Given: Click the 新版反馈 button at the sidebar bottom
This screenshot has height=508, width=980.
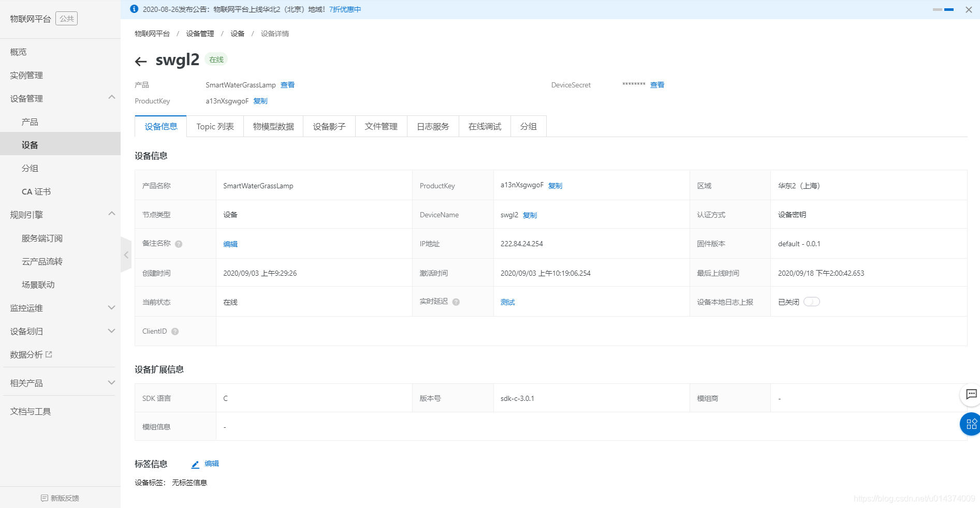Looking at the screenshot, I should pyautogui.click(x=60, y=498).
